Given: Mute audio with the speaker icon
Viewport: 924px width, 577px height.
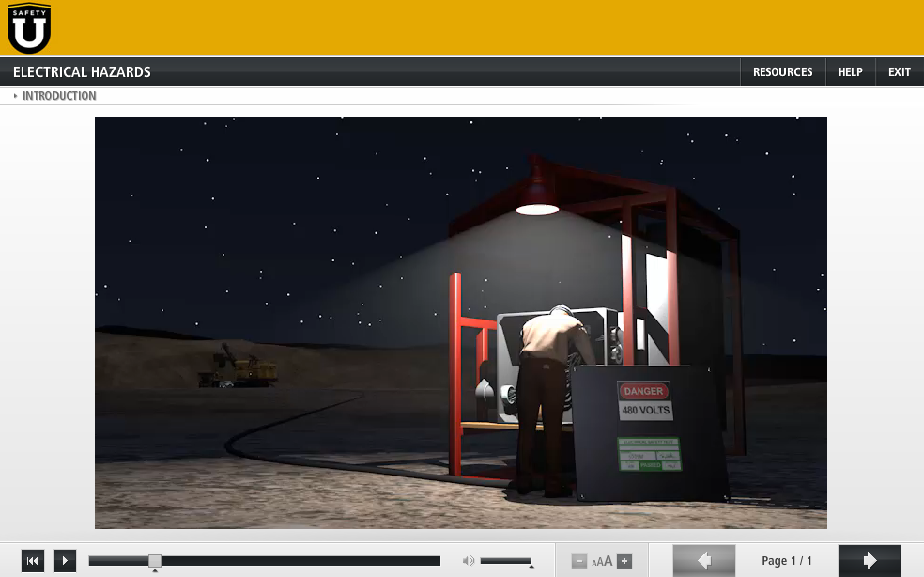Looking at the screenshot, I should (469, 560).
